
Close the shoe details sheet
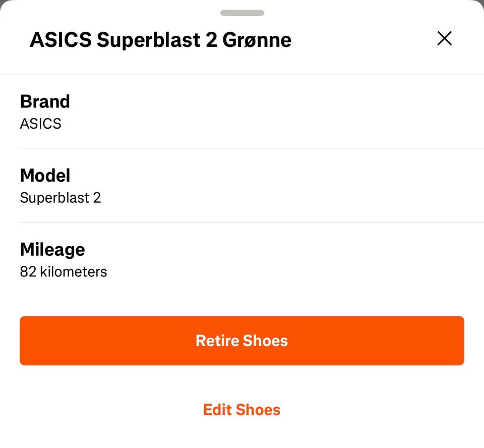click(x=444, y=38)
